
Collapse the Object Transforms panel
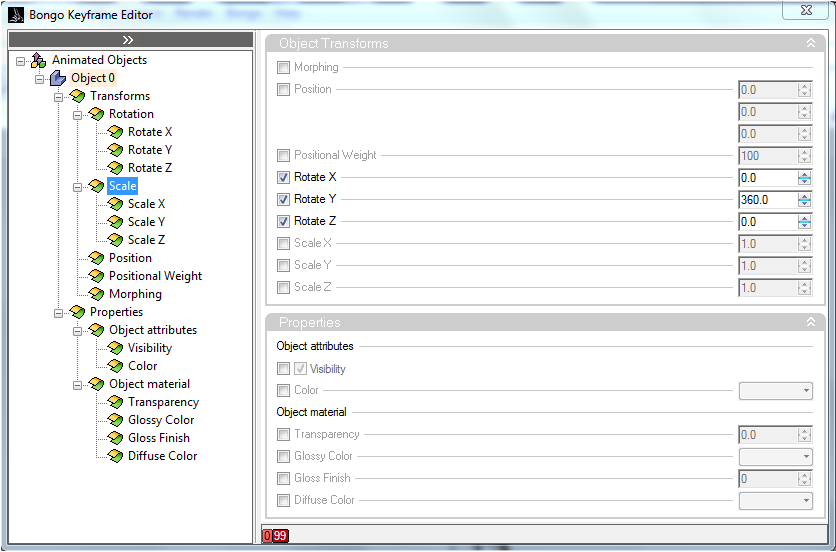click(x=811, y=43)
